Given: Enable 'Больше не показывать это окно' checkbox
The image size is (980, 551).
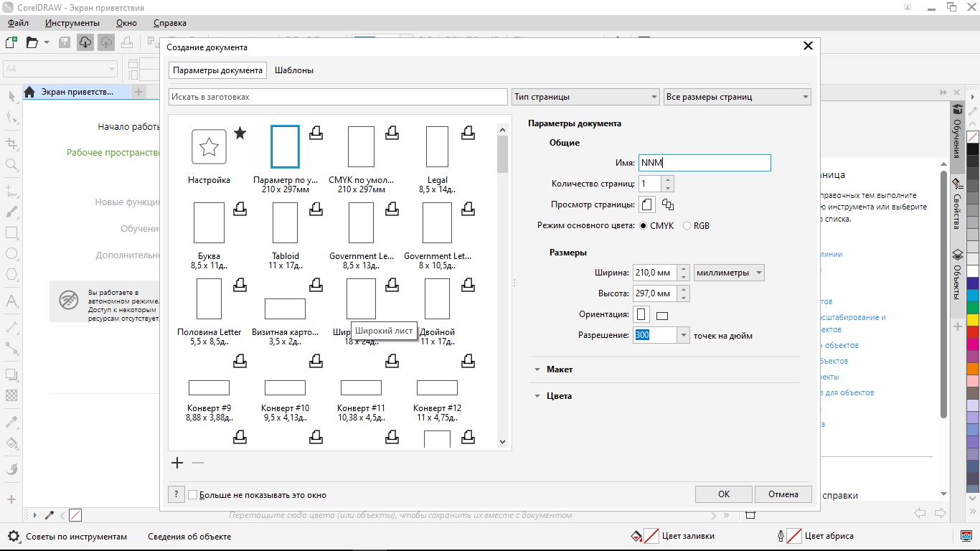Looking at the screenshot, I should coord(192,494).
